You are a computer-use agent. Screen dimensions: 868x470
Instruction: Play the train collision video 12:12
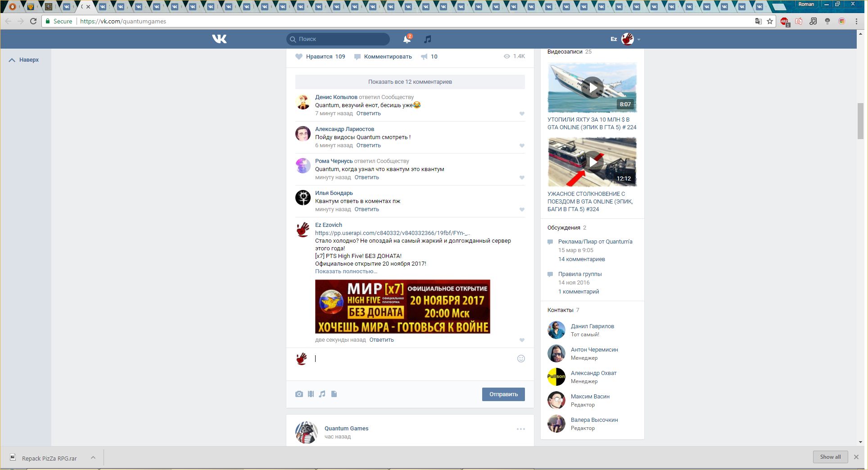592,162
